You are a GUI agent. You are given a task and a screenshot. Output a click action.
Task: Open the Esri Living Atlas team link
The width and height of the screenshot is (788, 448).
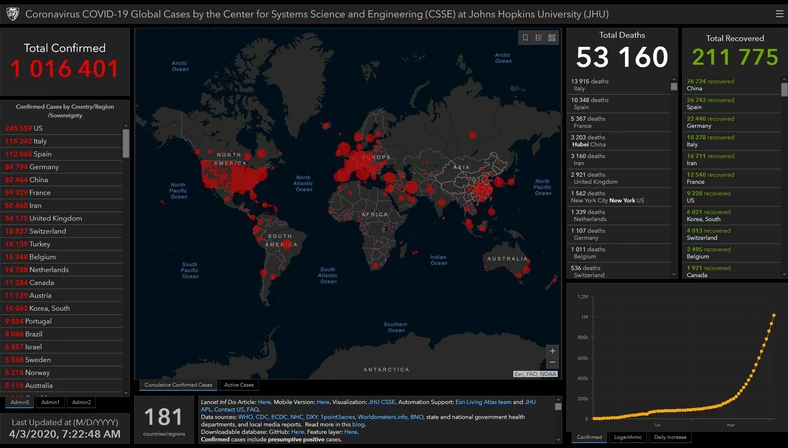(x=483, y=402)
